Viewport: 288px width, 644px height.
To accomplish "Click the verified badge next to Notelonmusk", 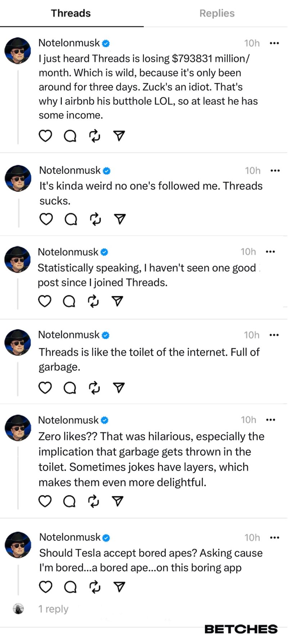I will click(x=106, y=43).
